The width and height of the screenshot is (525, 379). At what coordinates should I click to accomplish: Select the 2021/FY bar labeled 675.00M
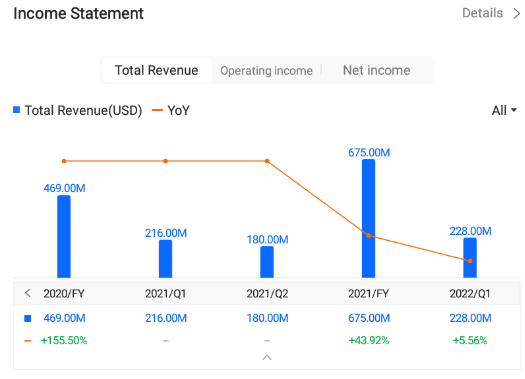(x=368, y=218)
